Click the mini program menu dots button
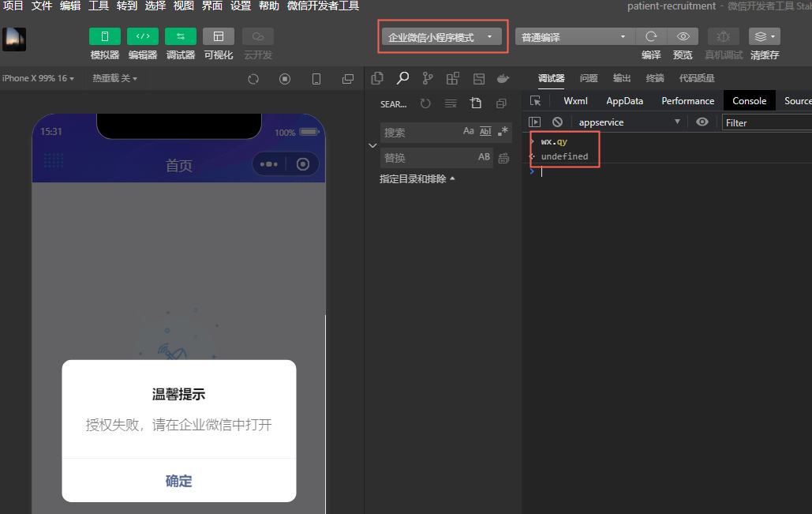 coord(269,164)
